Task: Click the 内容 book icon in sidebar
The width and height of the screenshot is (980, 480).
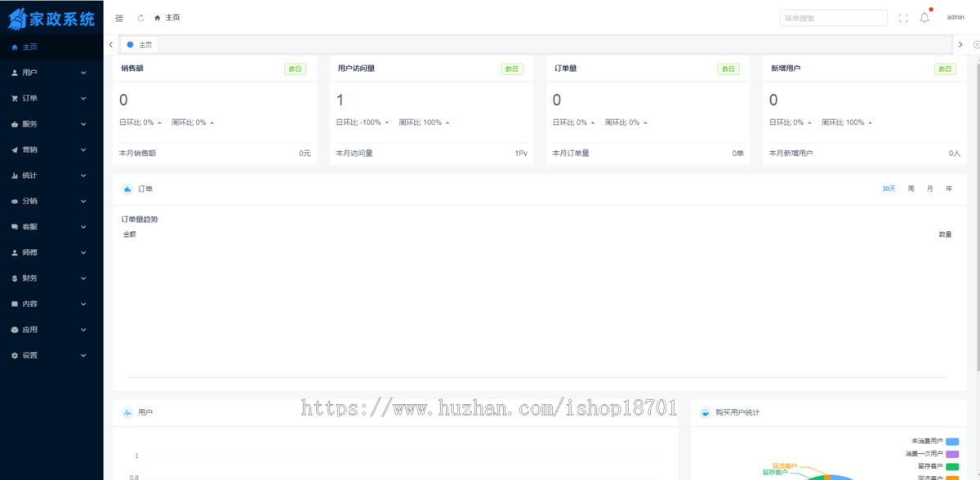Action: tap(15, 304)
